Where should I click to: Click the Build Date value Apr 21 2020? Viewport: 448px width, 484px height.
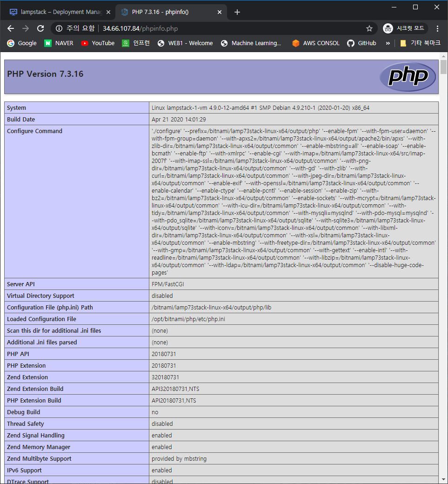pos(179,120)
